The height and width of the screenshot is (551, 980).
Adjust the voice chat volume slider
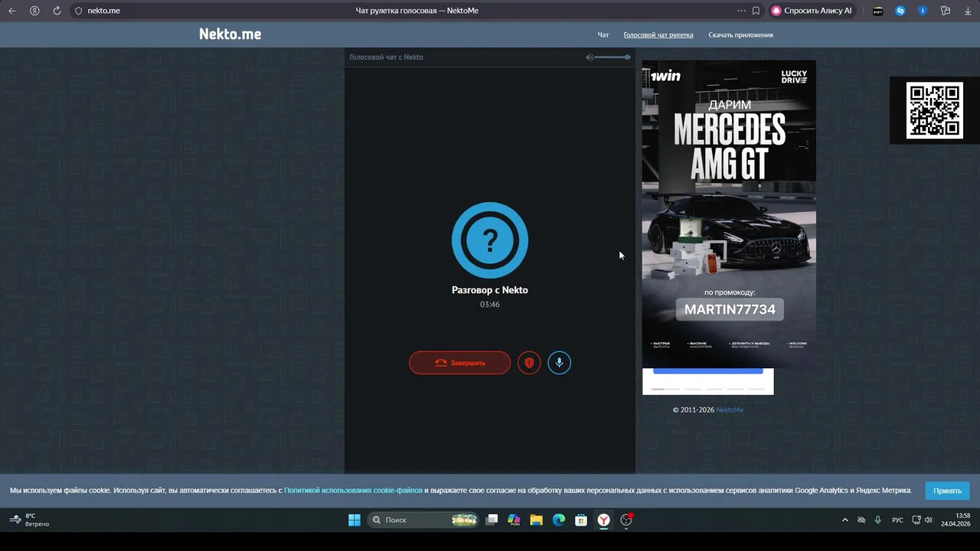click(x=612, y=57)
